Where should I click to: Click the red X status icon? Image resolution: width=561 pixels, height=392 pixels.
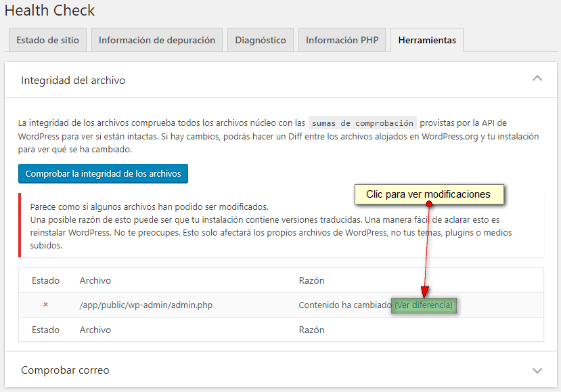tap(45, 305)
